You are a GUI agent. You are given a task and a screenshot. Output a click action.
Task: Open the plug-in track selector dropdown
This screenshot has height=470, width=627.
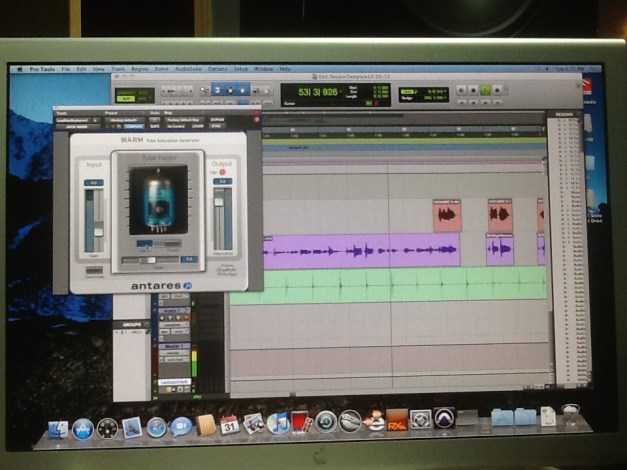(x=73, y=120)
